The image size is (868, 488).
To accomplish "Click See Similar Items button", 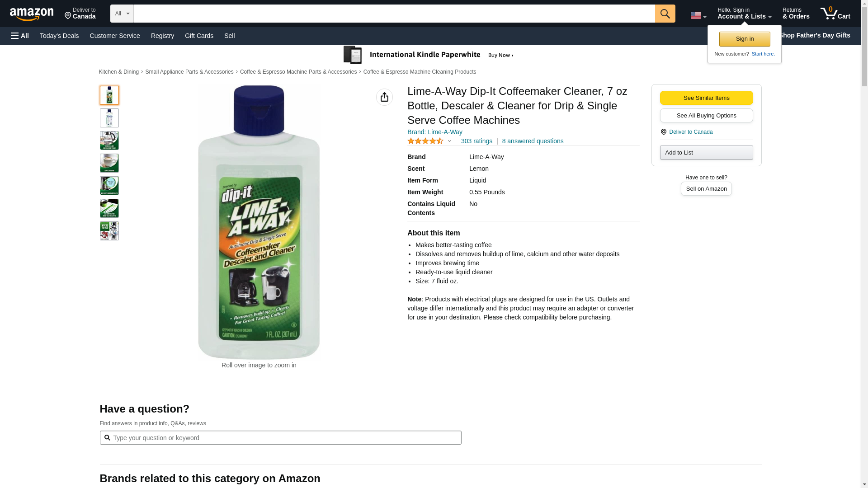I will 706,98.
